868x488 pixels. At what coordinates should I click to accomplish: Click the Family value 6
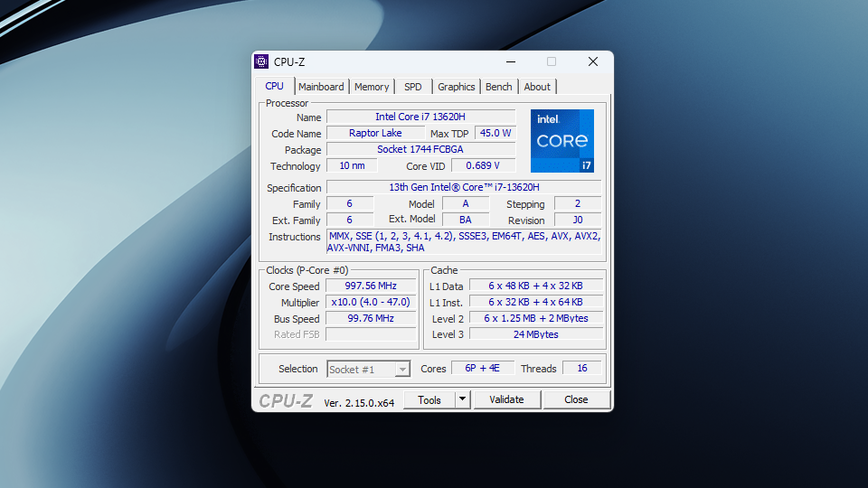pyautogui.click(x=349, y=203)
